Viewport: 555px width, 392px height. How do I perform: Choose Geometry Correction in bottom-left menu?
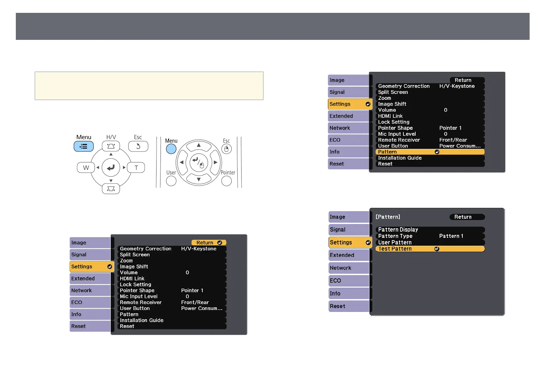click(172, 249)
